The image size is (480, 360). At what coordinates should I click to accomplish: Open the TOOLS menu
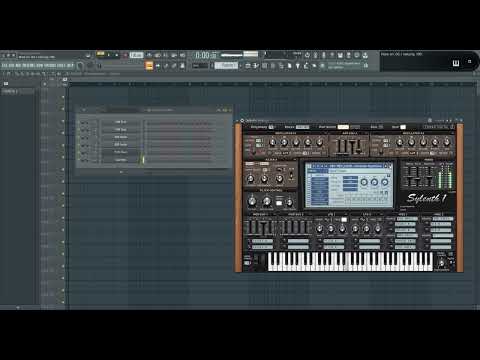coord(61,66)
